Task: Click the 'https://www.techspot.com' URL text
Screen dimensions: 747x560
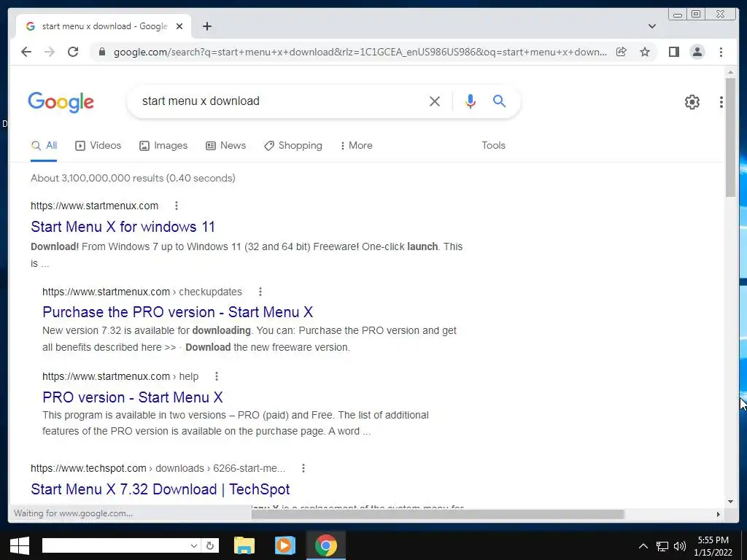Action: coord(88,468)
